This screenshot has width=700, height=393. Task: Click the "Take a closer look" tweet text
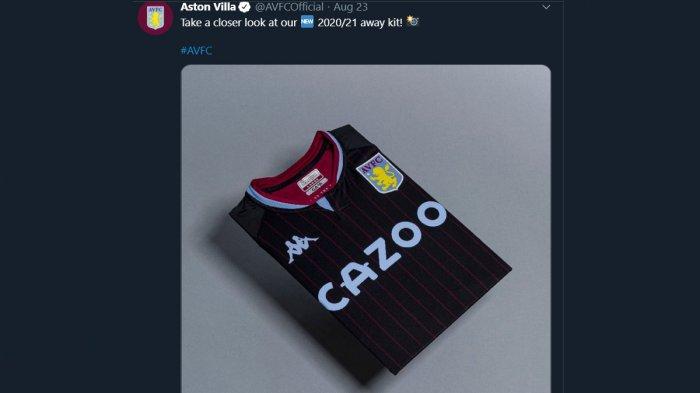pos(238,22)
